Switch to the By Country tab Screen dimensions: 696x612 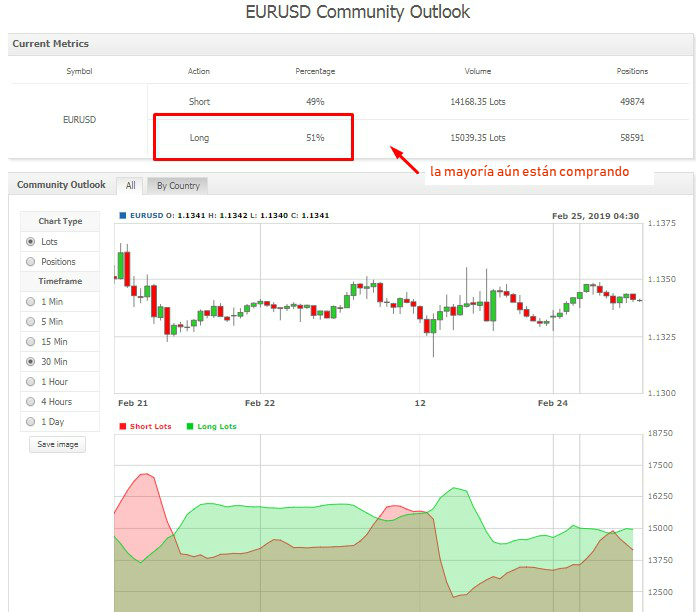(x=178, y=186)
